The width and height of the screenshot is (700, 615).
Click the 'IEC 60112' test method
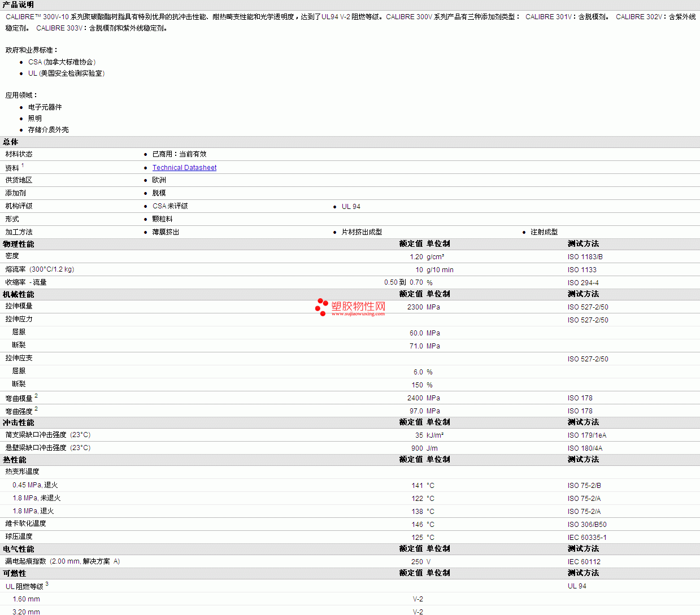click(584, 562)
